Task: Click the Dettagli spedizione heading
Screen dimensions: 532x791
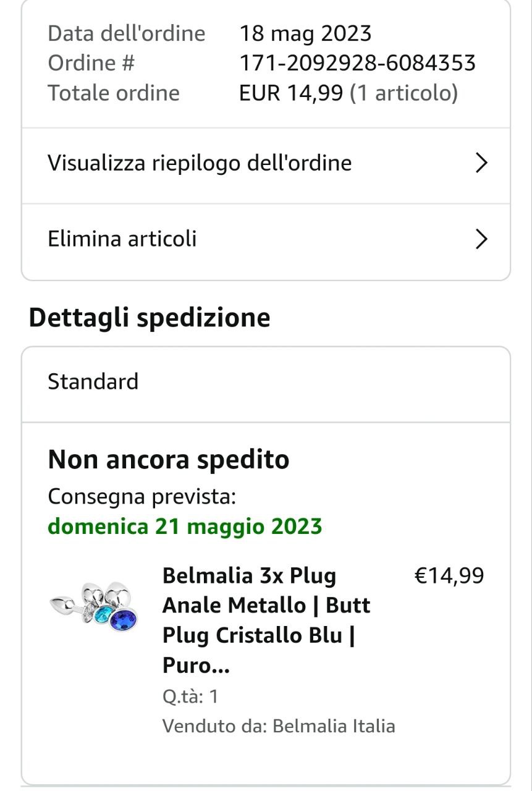Action: click(150, 318)
